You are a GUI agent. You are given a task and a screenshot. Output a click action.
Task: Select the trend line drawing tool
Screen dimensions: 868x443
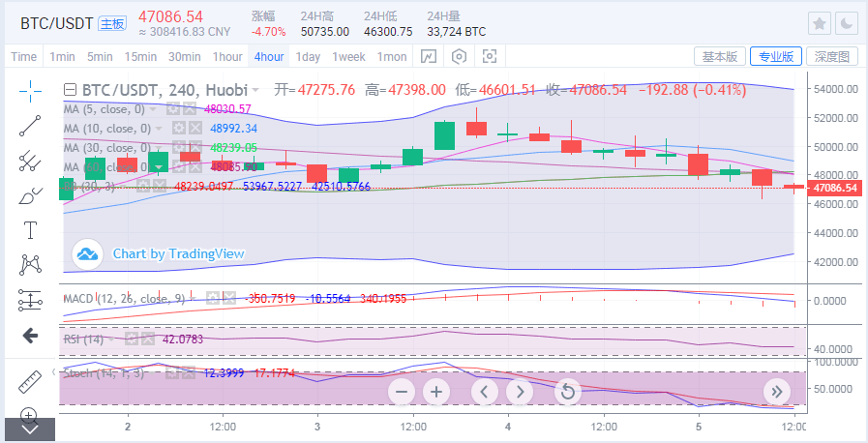[x=30, y=126]
